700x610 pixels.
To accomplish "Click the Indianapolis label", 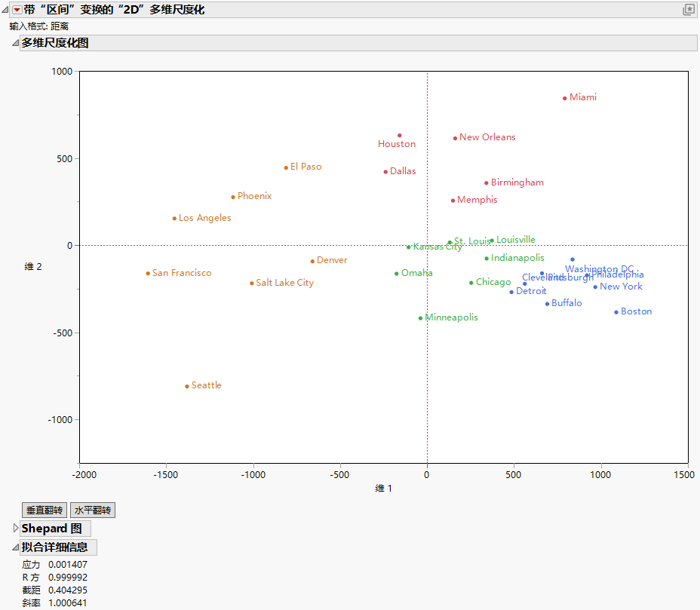I will (x=517, y=257).
